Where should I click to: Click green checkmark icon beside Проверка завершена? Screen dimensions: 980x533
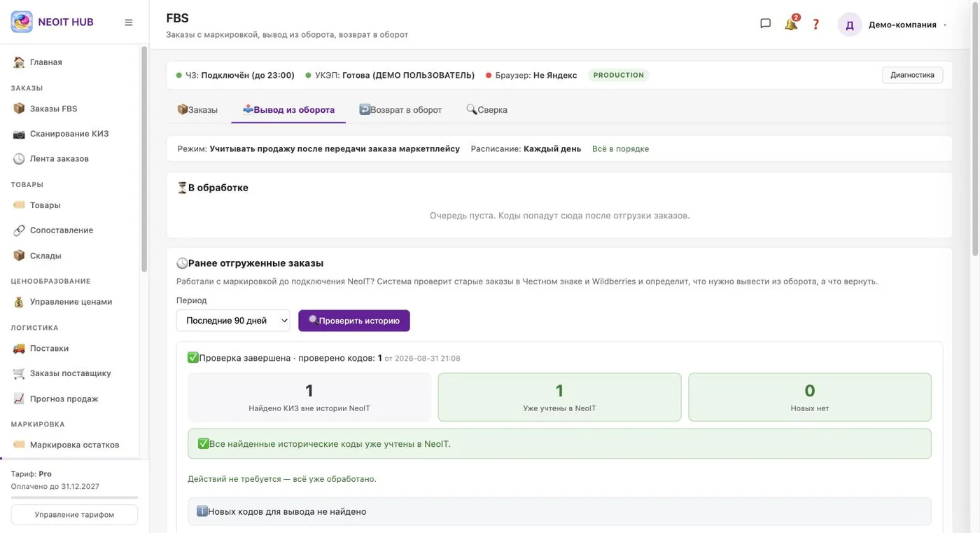pyautogui.click(x=193, y=358)
